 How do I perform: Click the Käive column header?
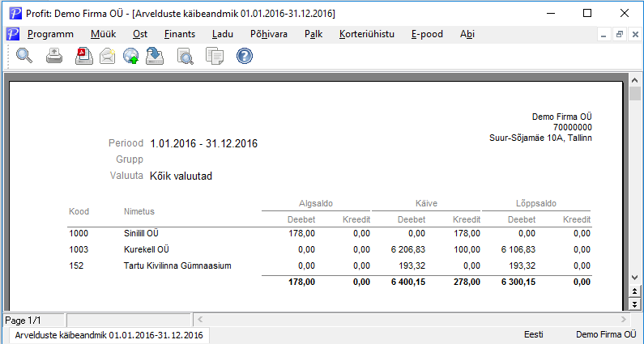[426, 203]
